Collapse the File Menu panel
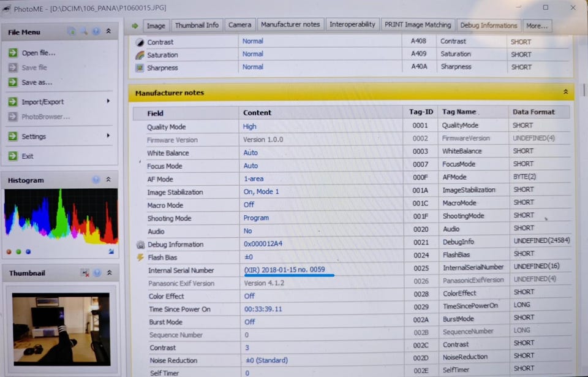 tap(108, 31)
